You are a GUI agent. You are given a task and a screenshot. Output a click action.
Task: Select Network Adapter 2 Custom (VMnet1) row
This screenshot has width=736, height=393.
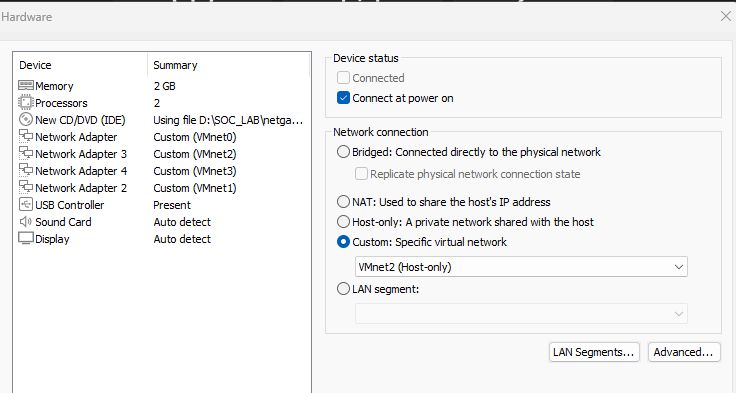162,188
